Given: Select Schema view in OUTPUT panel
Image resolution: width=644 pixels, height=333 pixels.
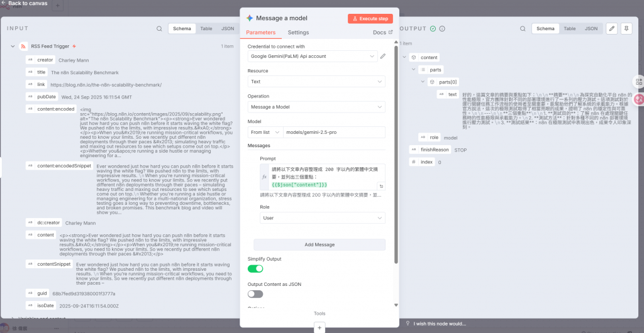Looking at the screenshot, I should tap(545, 29).
